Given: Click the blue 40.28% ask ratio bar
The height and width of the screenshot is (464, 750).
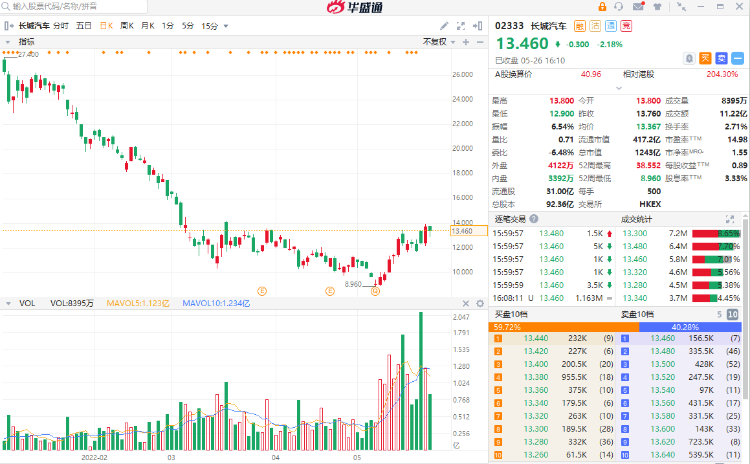Looking at the screenshot, I should [690, 327].
